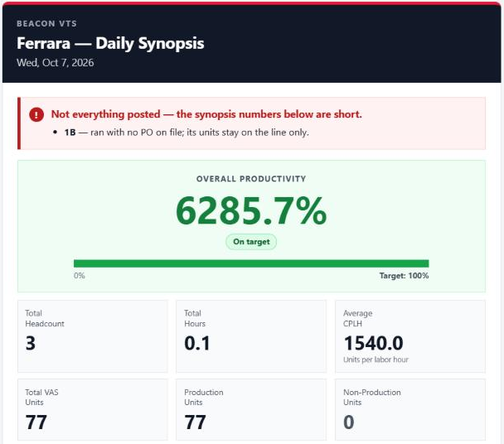Click the Not everything posted warning headline
The width and height of the screenshot is (504, 444).
pos(206,114)
